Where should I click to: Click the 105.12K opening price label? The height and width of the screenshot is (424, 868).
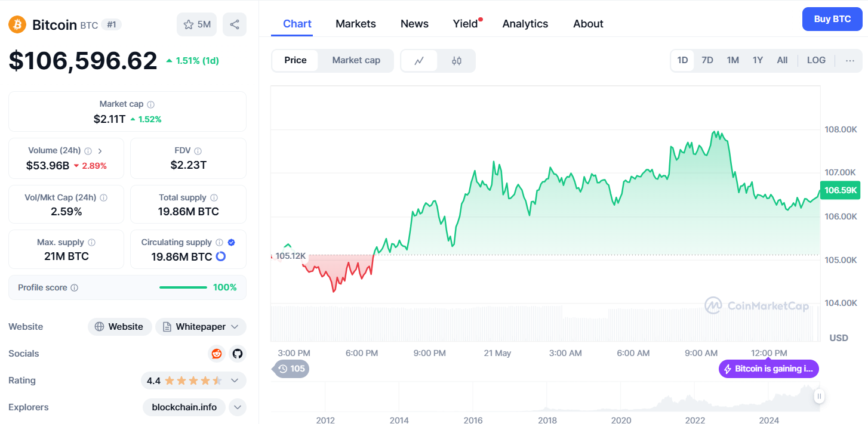pyautogui.click(x=291, y=256)
